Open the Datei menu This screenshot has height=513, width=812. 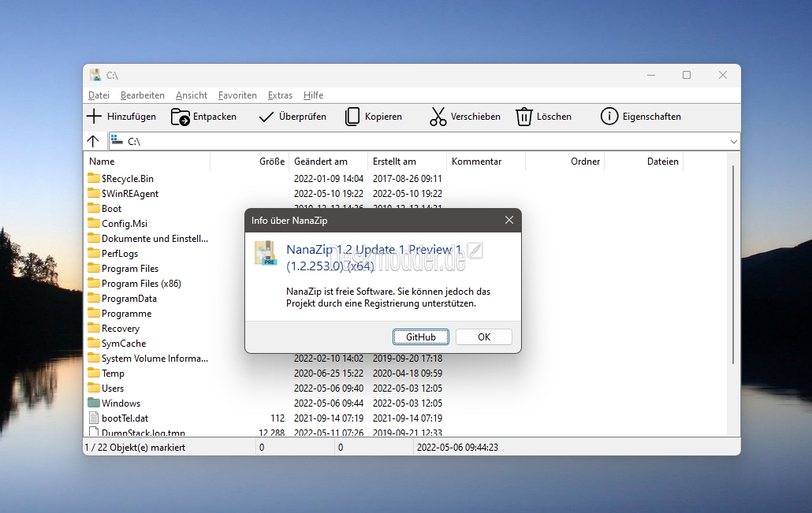pyautogui.click(x=99, y=95)
